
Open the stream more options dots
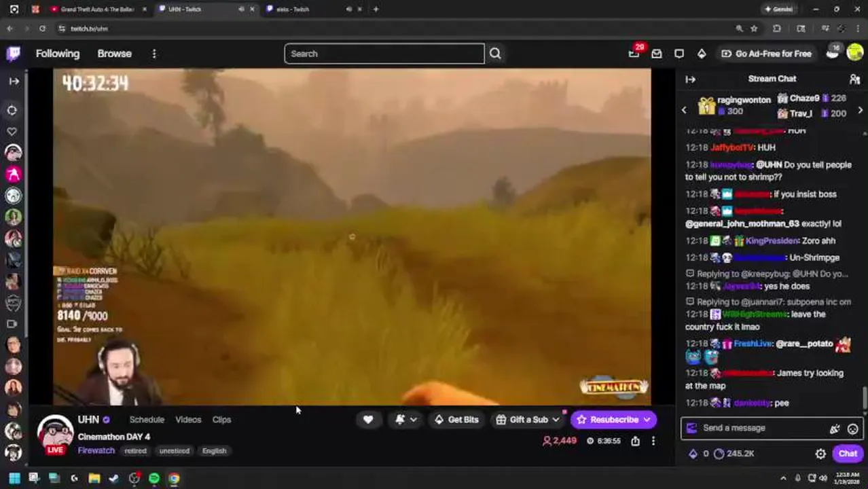pos(653,441)
